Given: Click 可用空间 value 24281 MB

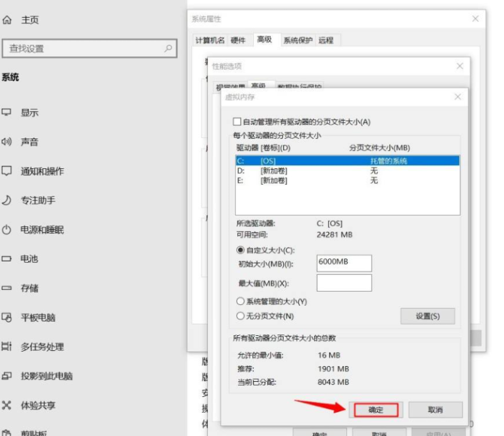Looking at the screenshot, I should tap(335, 235).
